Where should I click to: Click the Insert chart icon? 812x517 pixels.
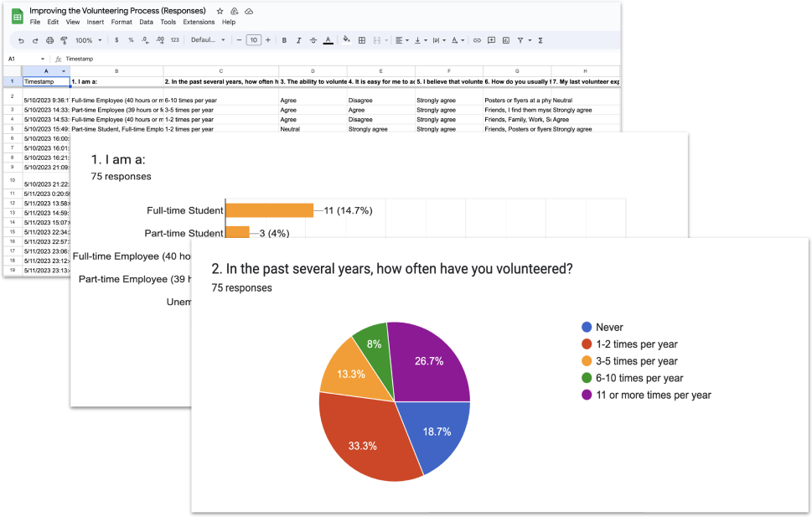point(505,40)
